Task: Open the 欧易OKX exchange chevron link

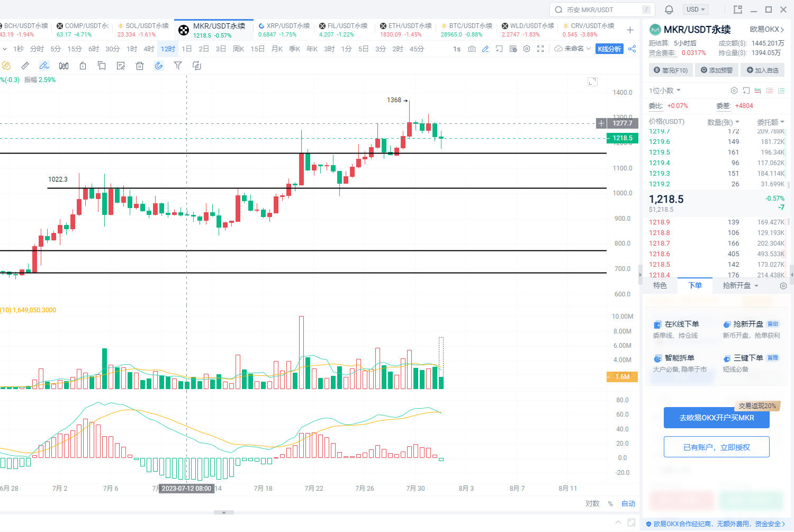Action: click(x=767, y=29)
